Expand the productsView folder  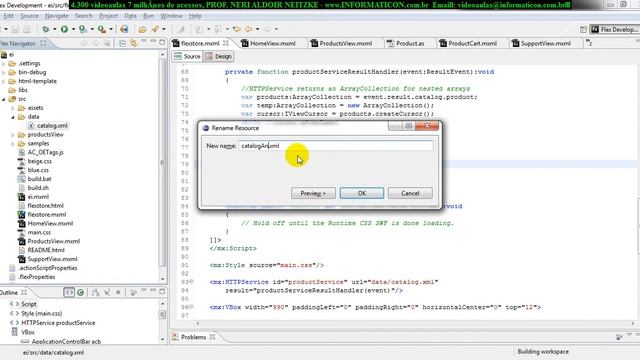13,134
